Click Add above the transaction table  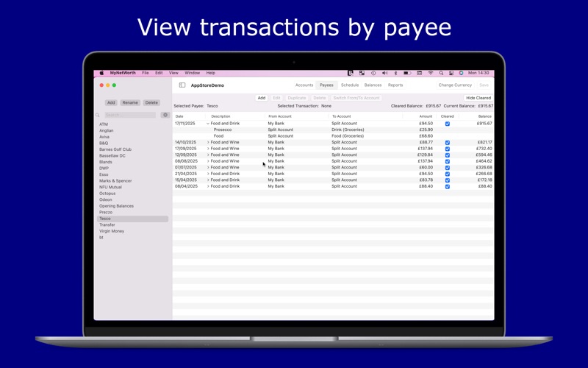[262, 98]
